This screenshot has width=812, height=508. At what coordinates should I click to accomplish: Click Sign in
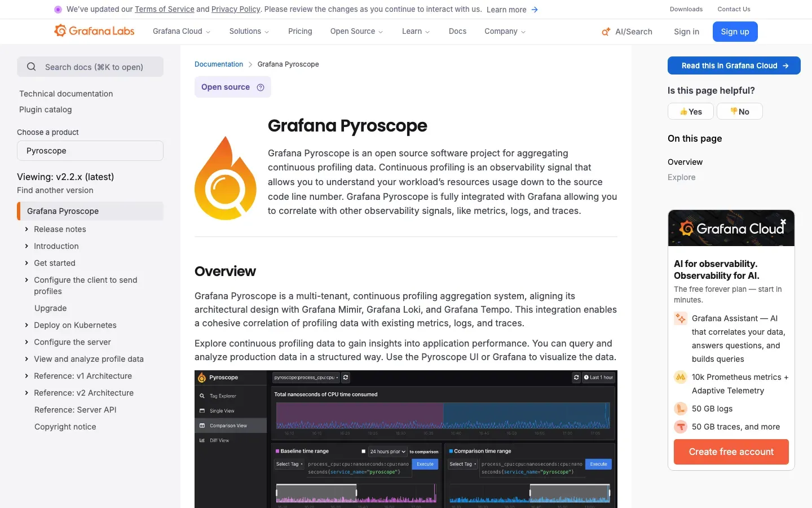tap(686, 32)
